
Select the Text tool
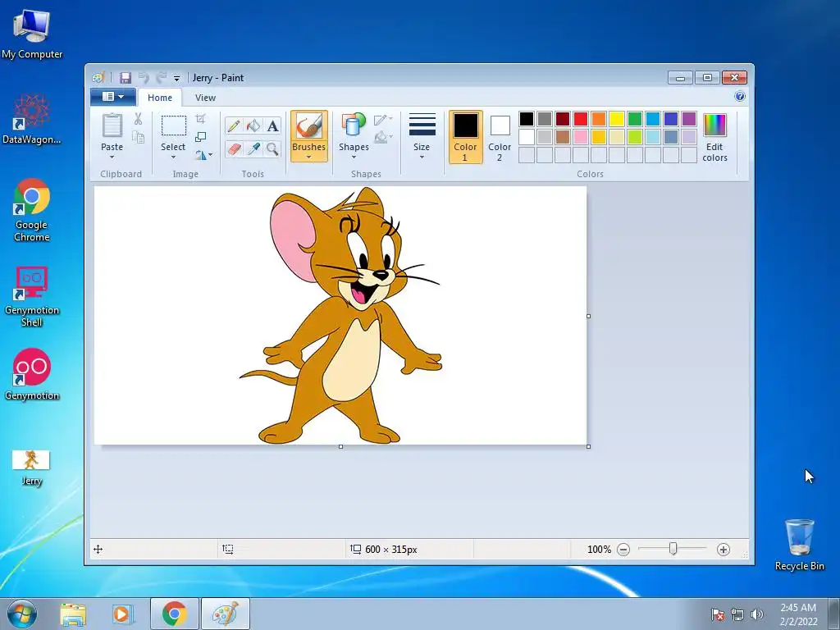pos(272,126)
